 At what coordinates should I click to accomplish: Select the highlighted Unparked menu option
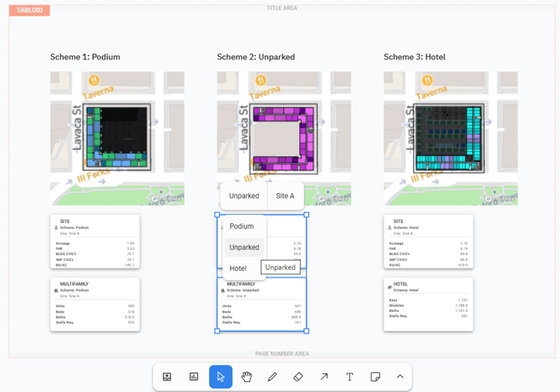pyautogui.click(x=244, y=247)
